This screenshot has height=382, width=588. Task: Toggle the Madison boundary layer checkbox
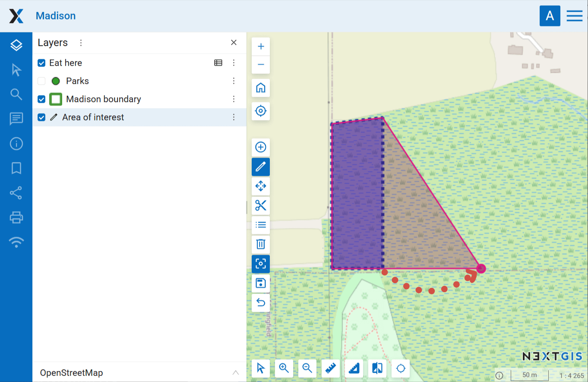tap(41, 99)
